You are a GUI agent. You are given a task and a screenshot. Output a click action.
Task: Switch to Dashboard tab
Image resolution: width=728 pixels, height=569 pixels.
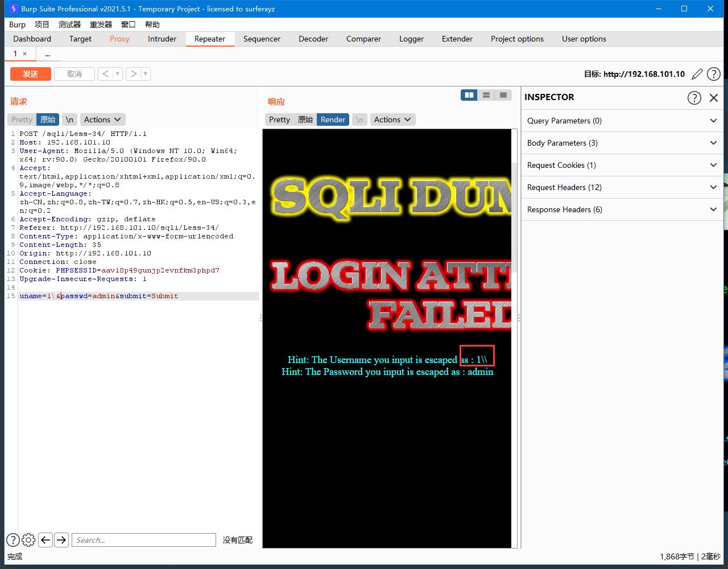pos(32,39)
